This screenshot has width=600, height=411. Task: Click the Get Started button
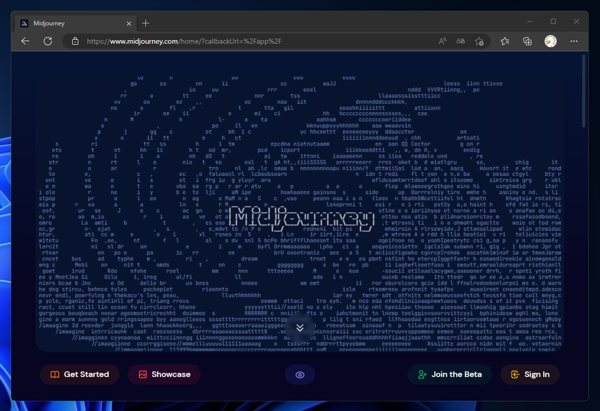click(80, 374)
